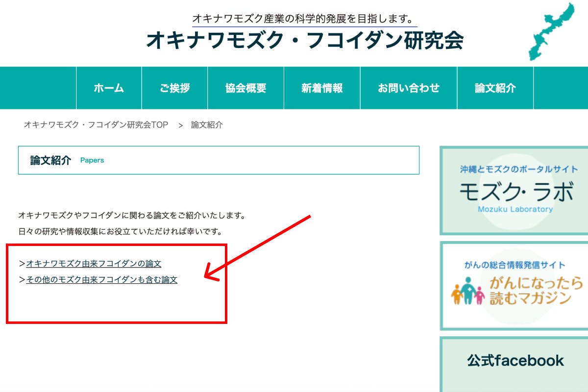This screenshot has width=588, height=392.
Task: Click the 論文紹介 breadcrumb item
Action: 207,125
